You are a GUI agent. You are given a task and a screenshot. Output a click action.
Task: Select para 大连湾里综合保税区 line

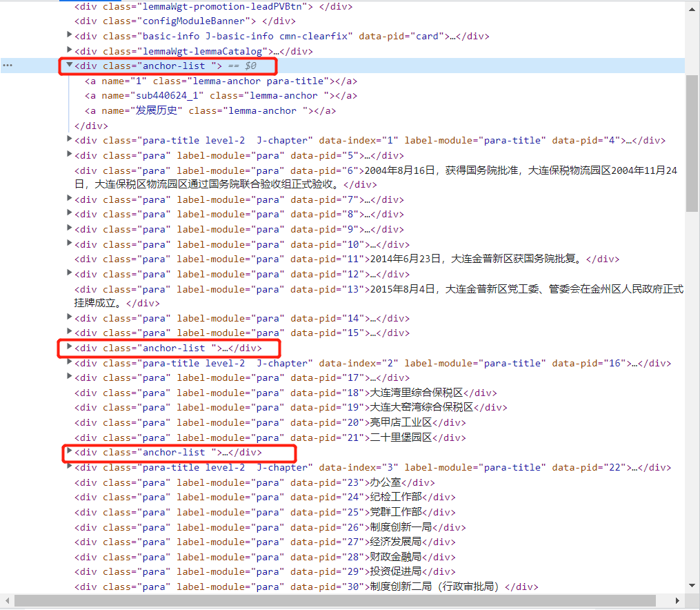pyautogui.click(x=286, y=393)
